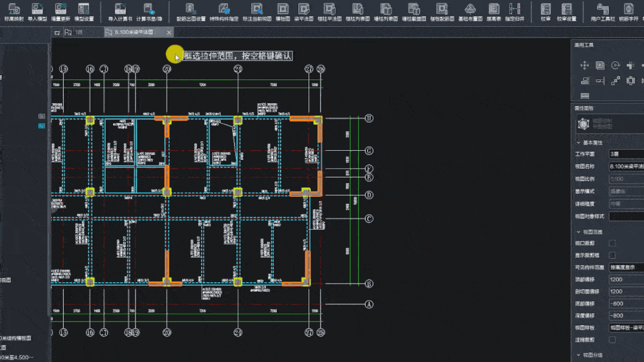Select the move tool in 通用工具 panel
The height and width of the screenshot is (362, 644).
[x=584, y=66]
